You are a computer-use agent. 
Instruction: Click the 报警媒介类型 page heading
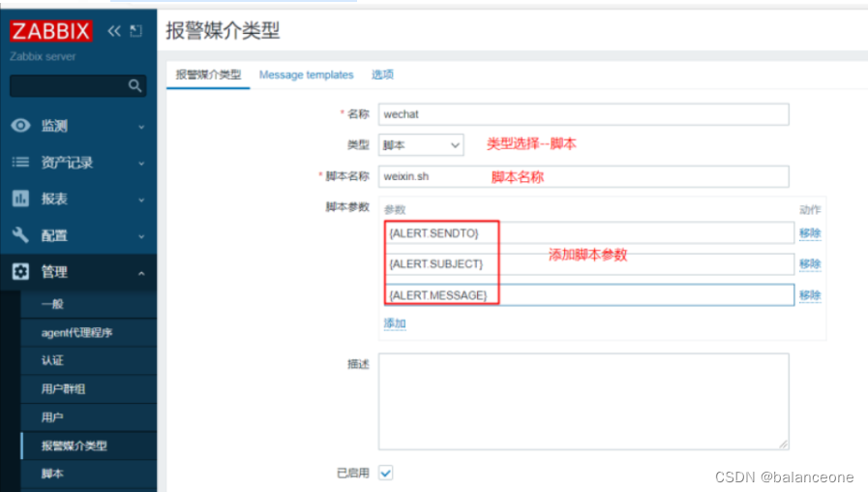click(223, 30)
